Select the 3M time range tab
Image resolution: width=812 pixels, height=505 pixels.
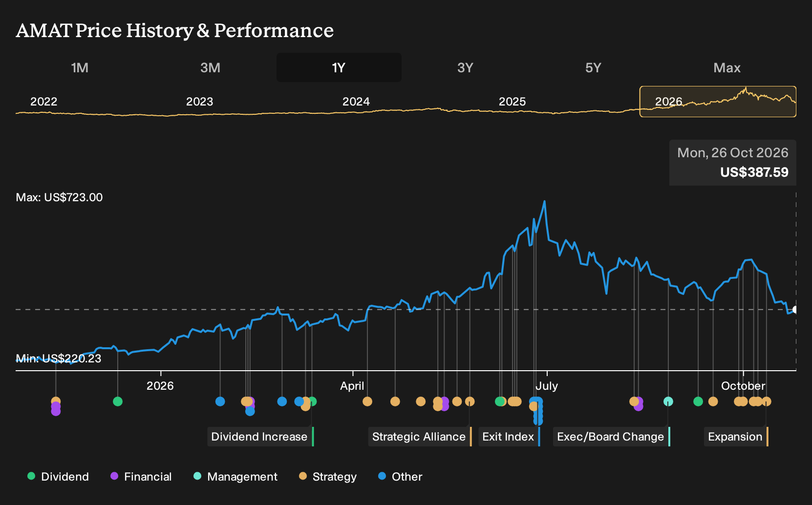(210, 67)
